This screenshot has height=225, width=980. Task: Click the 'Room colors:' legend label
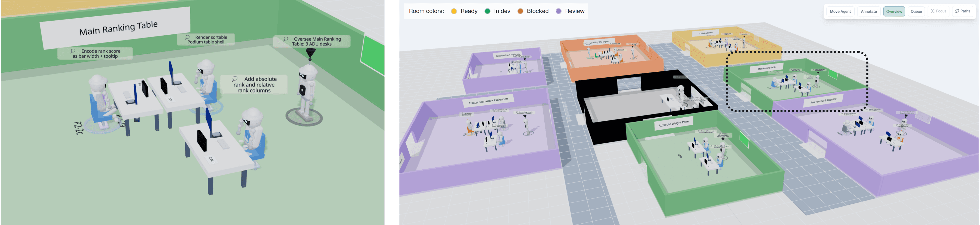[426, 11]
